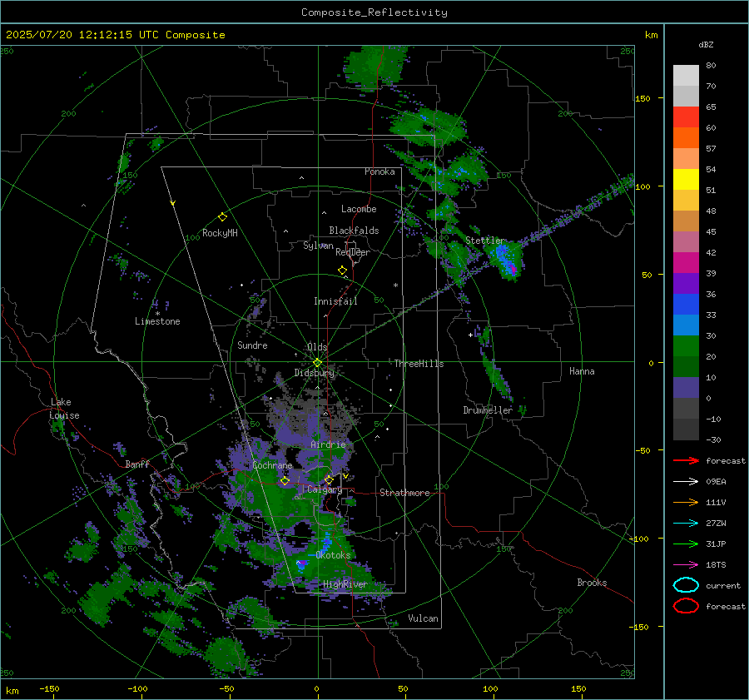Screen dimensions: 749x700
Task: Click the cyan 'current' ellipse legend icon
Action: pyautogui.click(x=686, y=585)
